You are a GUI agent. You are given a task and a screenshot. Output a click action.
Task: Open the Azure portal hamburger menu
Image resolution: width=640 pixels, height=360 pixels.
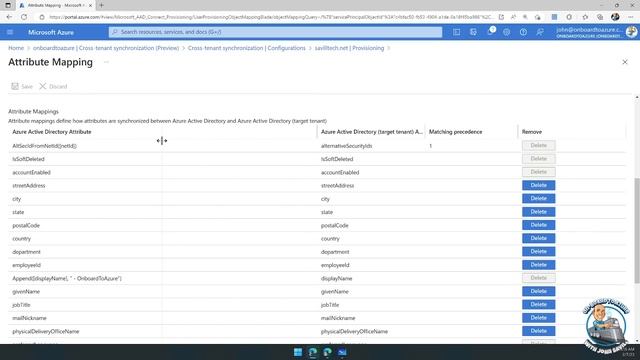coord(10,32)
